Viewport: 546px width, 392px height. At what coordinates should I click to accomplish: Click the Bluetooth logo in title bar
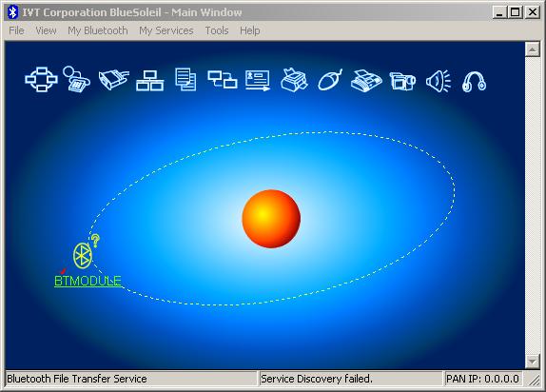tap(13, 12)
